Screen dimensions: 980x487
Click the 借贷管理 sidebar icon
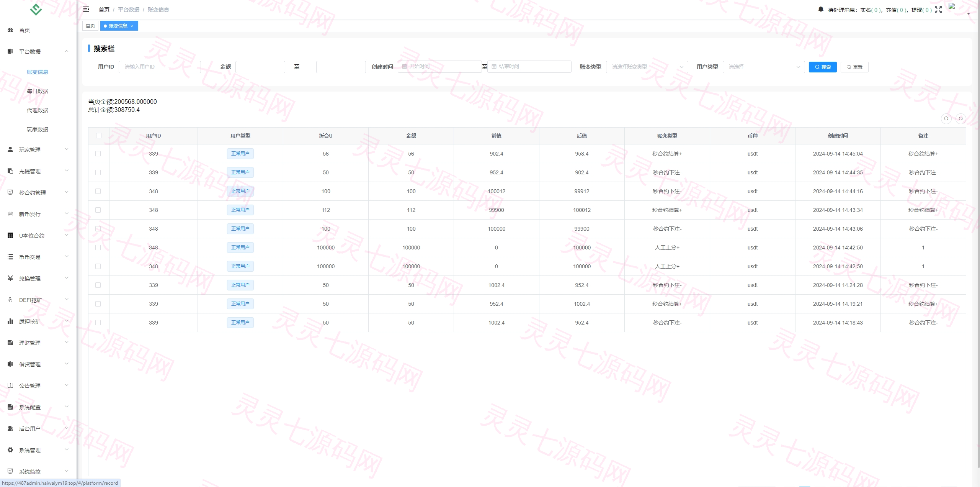tap(10, 364)
